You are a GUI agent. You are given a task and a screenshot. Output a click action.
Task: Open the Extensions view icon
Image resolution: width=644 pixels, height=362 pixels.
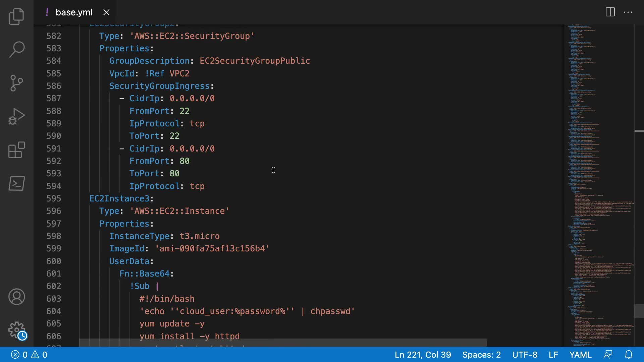pyautogui.click(x=16, y=150)
